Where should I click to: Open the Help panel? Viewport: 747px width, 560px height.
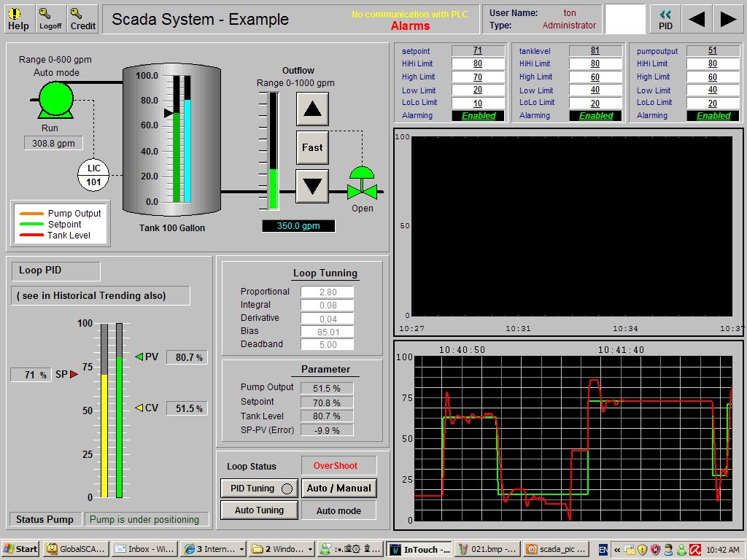pos(18,18)
